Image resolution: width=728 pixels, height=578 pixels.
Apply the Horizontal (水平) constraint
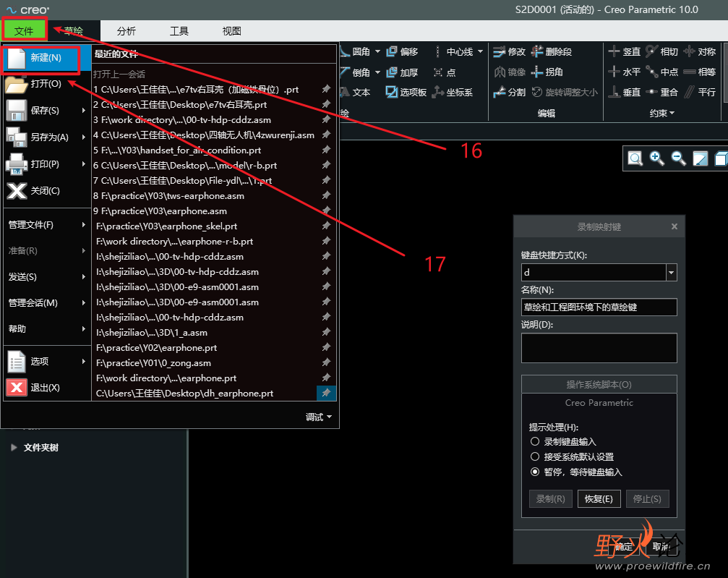click(625, 72)
